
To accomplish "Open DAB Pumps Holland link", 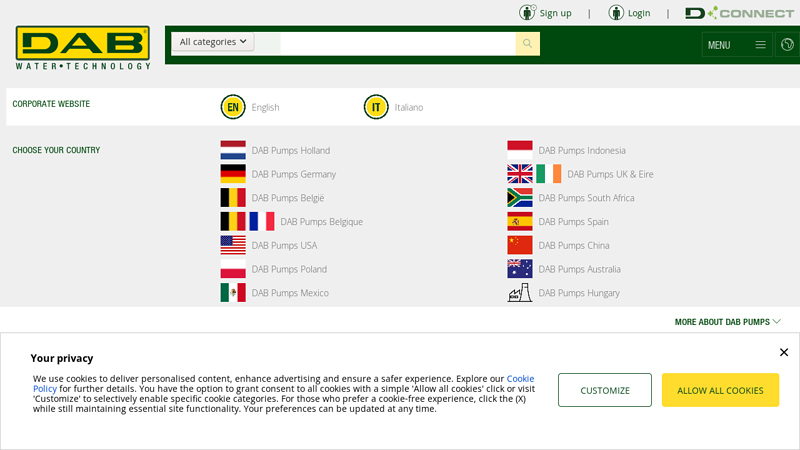I will [x=291, y=151].
